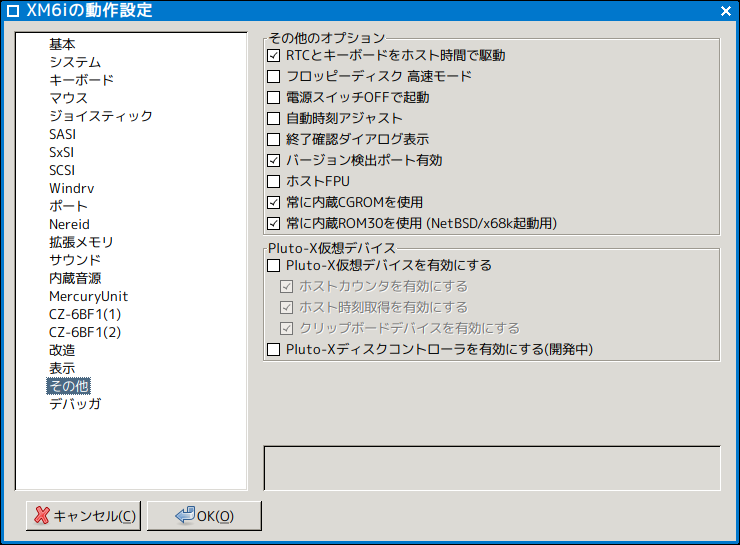Close the XM6i settings dialog
Image resolution: width=740 pixels, height=545 pixels.
pyautogui.click(x=726, y=10)
